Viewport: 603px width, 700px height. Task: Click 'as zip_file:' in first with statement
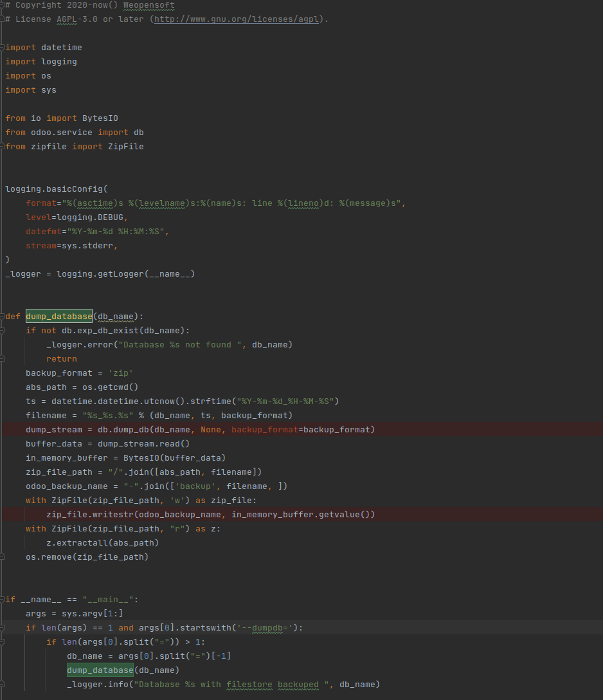(226, 501)
